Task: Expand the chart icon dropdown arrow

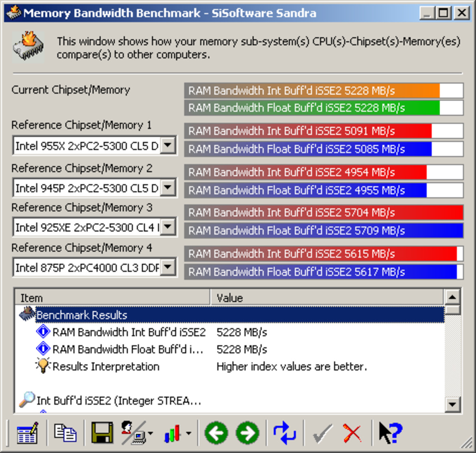Action: pos(188,433)
